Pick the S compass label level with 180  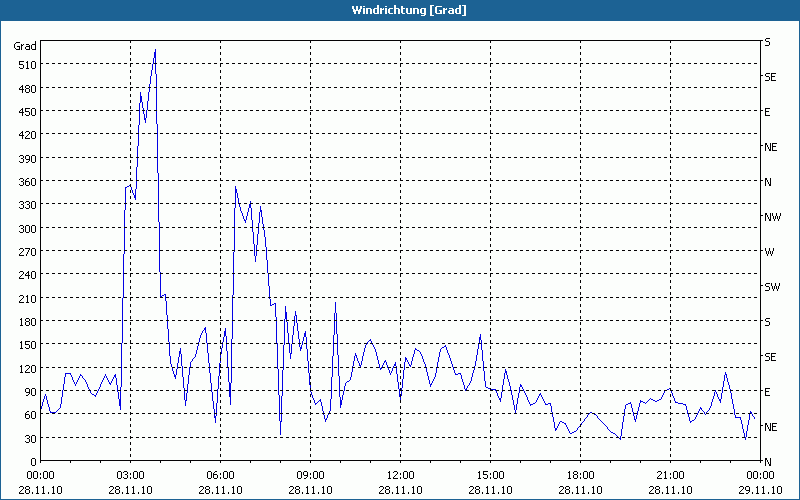767,322
